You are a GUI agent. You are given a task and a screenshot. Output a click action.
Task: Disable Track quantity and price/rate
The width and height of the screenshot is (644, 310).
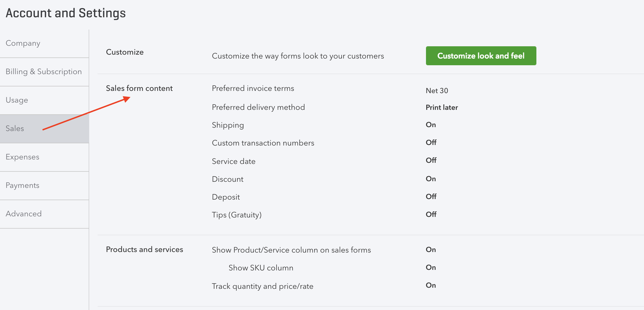(431, 285)
